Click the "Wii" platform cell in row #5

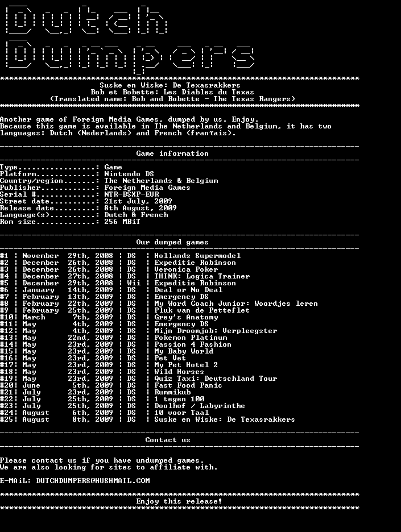[134, 283]
